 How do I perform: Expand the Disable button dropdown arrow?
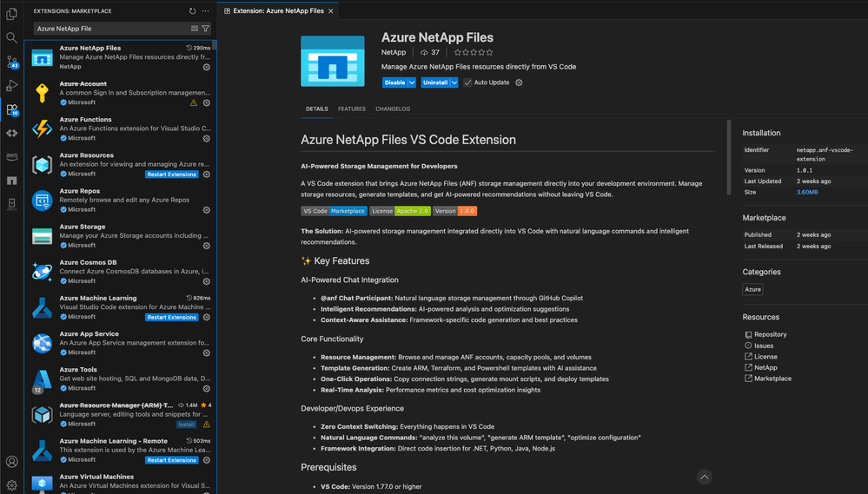tap(412, 82)
